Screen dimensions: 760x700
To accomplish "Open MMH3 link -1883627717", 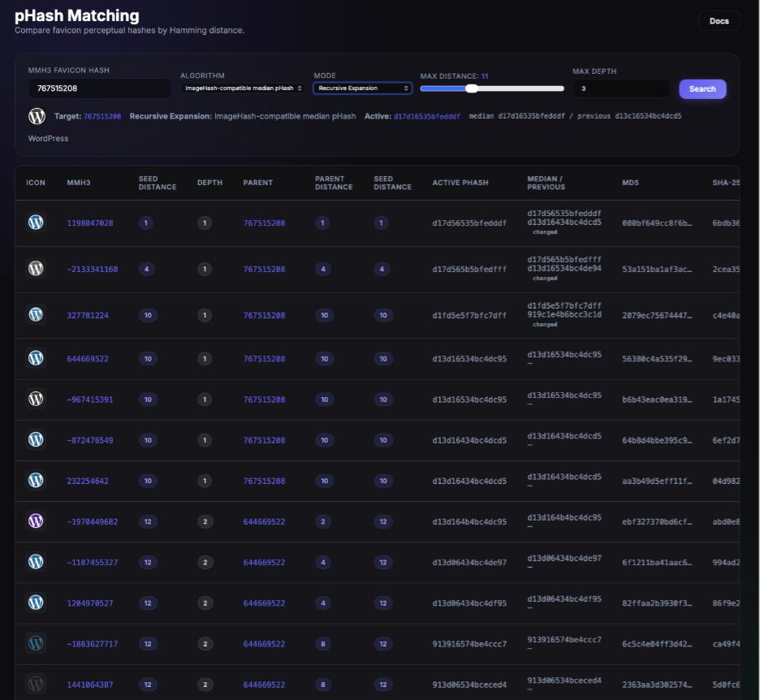I will (x=92, y=644).
